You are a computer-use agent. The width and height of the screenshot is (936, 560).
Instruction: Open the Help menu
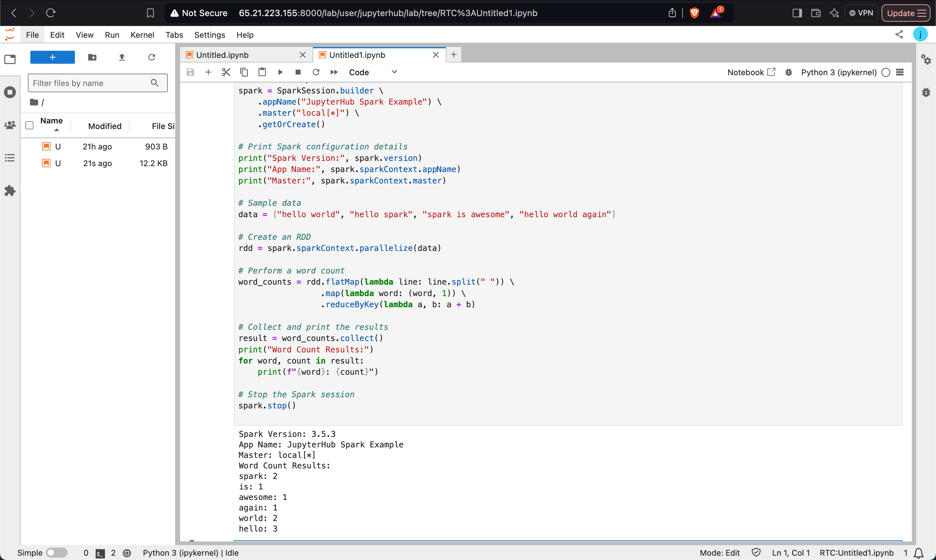pyautogui.click(x=245, y=35)
